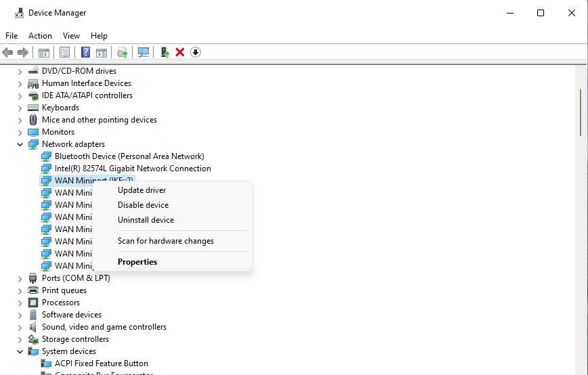588x375 pixels.
Task: Expand the Sound, video and game controllers node
Action: 20,327
